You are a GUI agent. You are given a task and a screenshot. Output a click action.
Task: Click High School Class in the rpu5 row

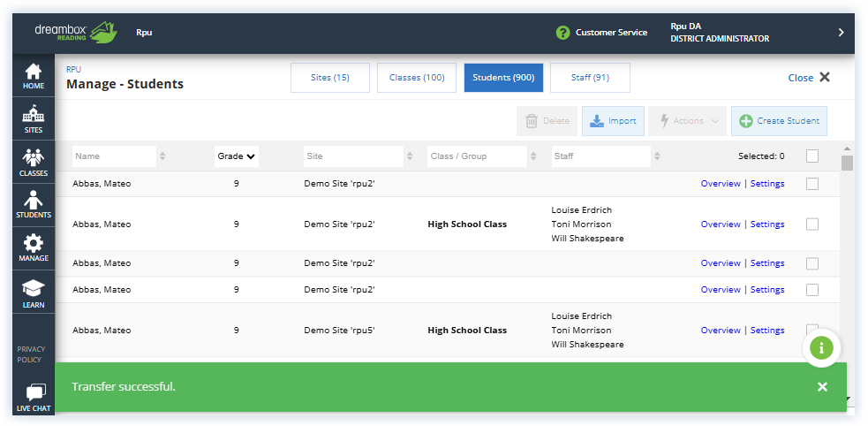pyautogui.click(x=467, y=331)
